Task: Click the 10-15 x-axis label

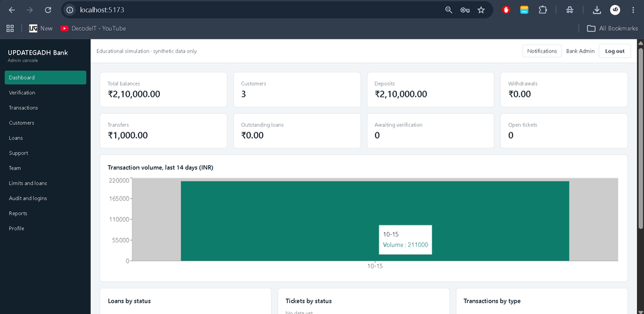Action: point(375,266)
